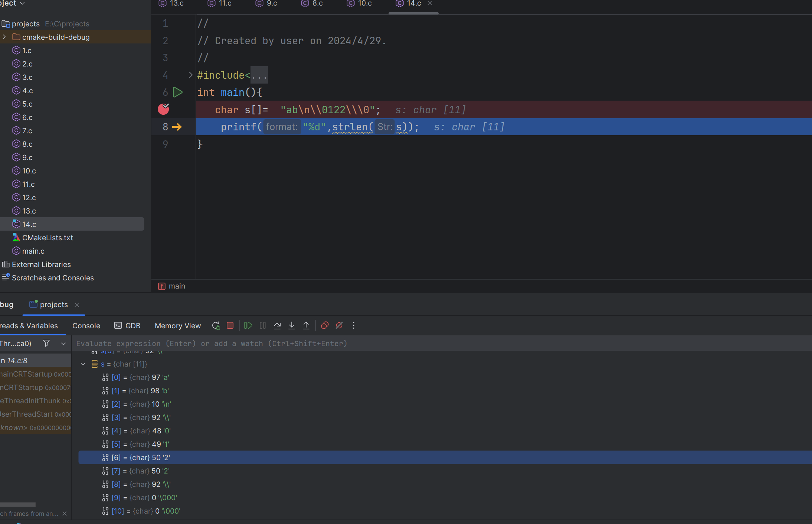Click the Step Into icon

coord(292,326)
